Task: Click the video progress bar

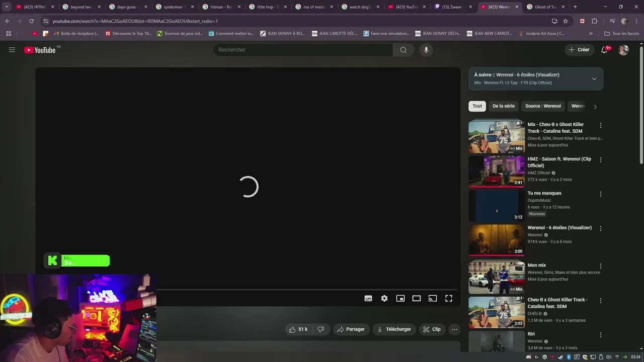Action: click(307, 290)
